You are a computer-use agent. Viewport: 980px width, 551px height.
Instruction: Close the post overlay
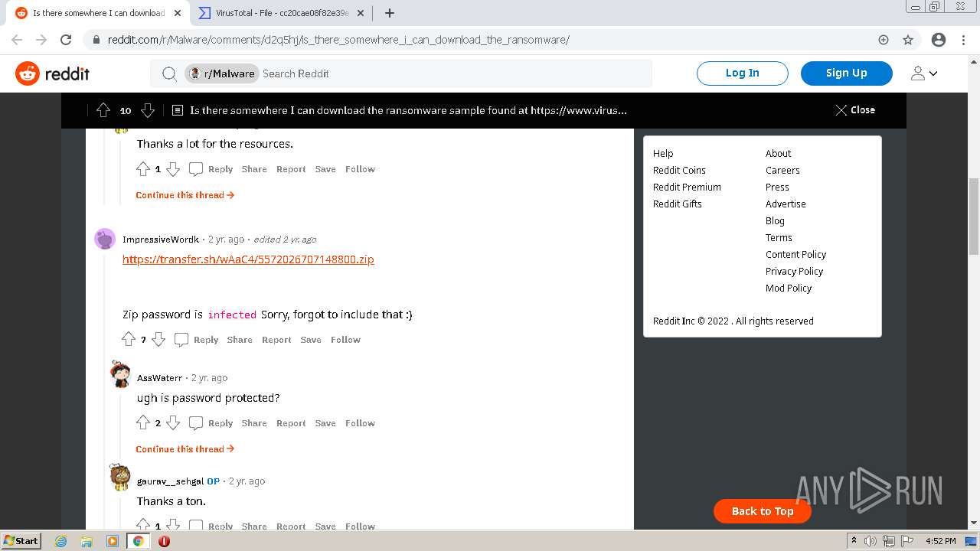(x=855, y=110)
